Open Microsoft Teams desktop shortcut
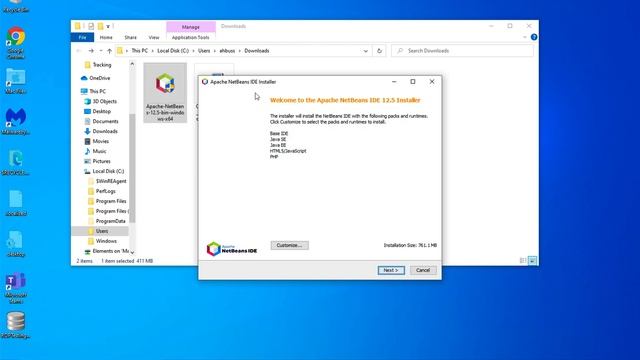 click(x=16, y=288)
